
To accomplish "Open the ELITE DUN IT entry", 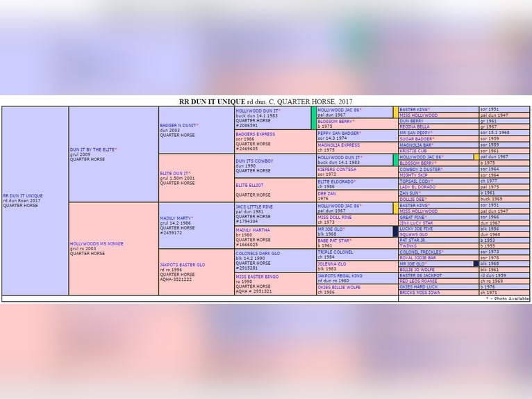I will (175, 173).
